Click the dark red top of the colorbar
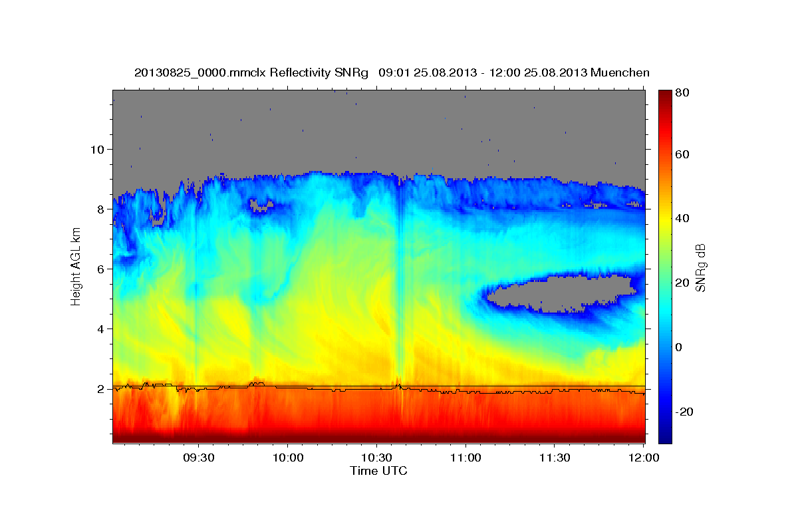The height and width of the screenshot is (532, 798). pyautogui.click(x=664, y=96)
